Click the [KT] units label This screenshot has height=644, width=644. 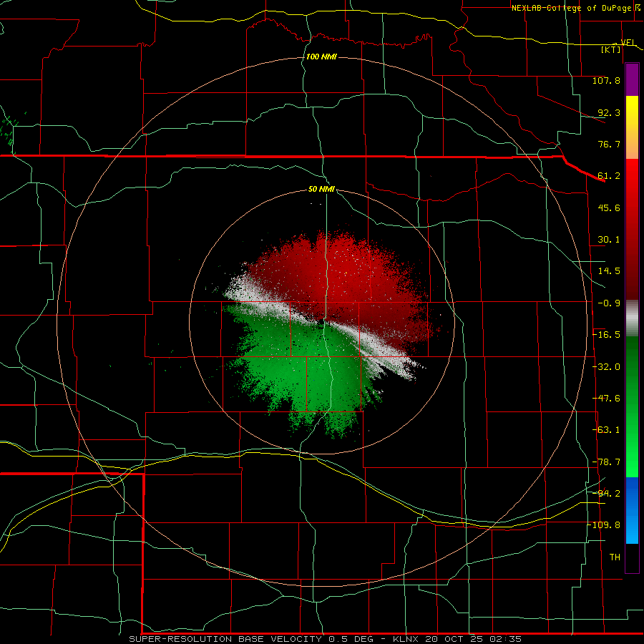coord(611,49)
